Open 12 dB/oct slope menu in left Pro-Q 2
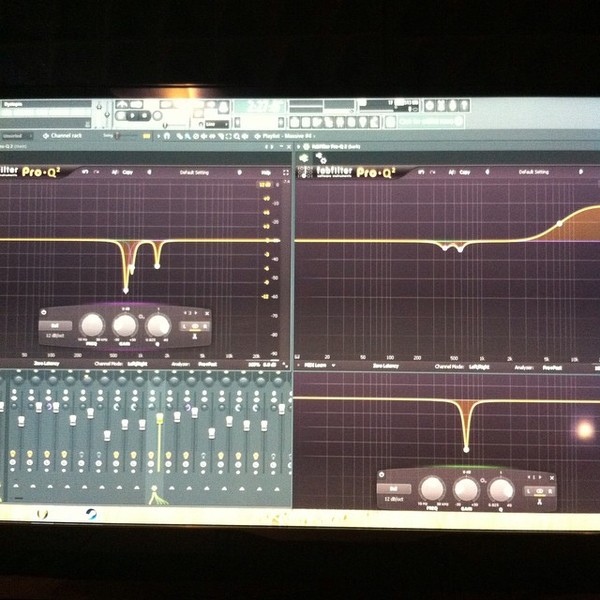Viewport: 600px width, 600px height. pos(55,336)
